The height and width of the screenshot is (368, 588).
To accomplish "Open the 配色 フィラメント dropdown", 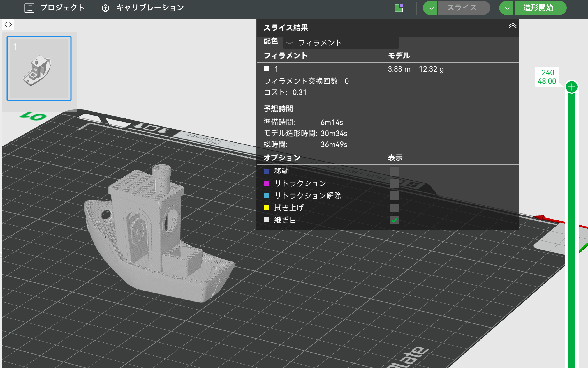I will [x=341, y=43].
